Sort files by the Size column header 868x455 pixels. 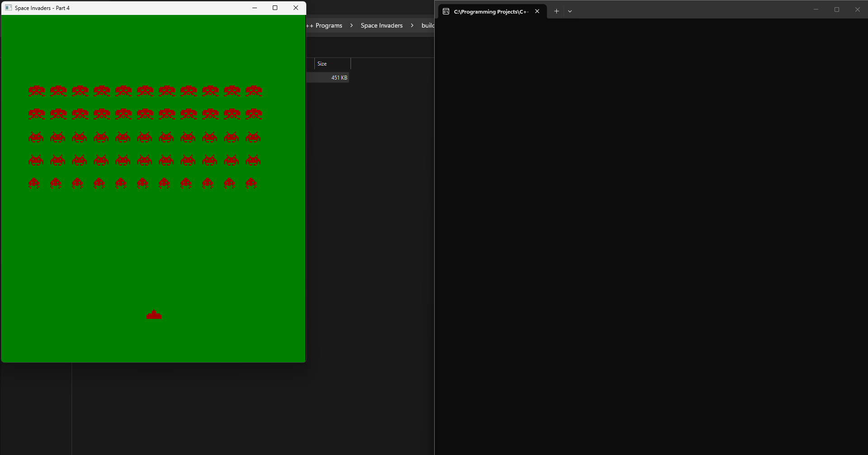332,64
